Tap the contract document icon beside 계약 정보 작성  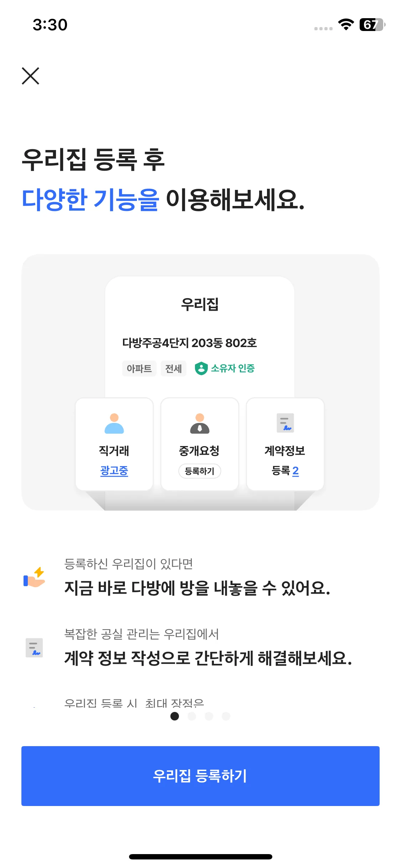[x=34, y=647]
